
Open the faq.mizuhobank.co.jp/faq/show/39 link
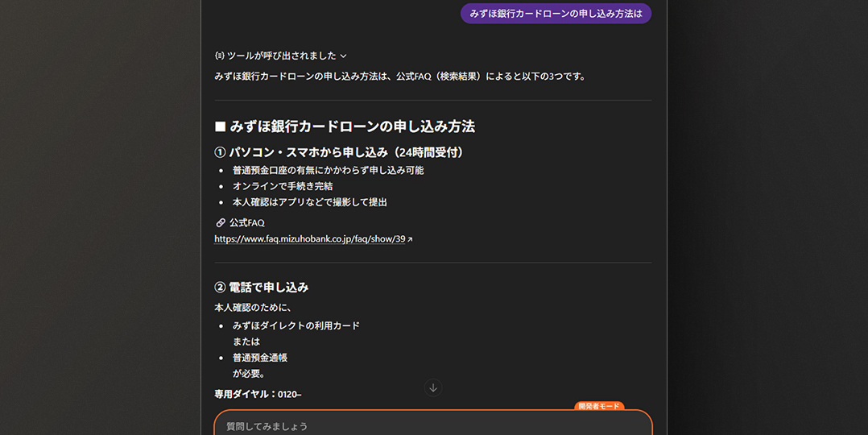click(x=309, y=238)
